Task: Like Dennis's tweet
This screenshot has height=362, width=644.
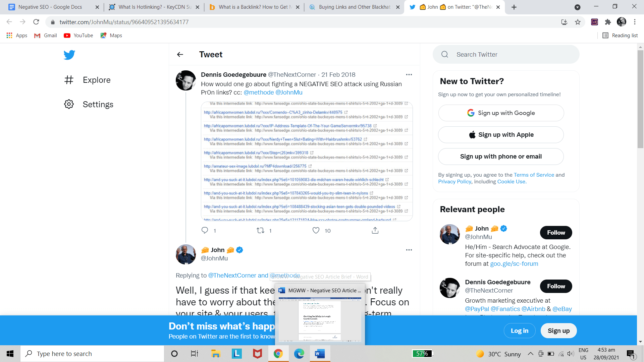Action: click(316, 230)
